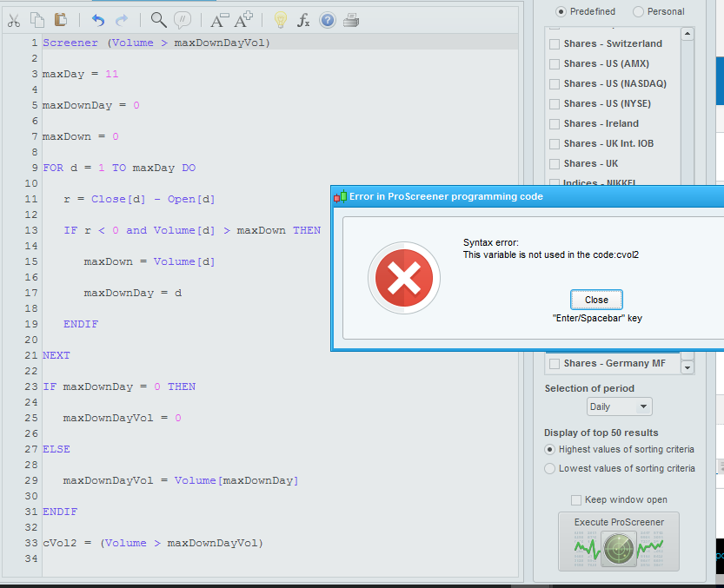The width and height of the screenshot is (724, 588).
Task: Select Lowest values of sorting criteria
Action: coord(549,468)
